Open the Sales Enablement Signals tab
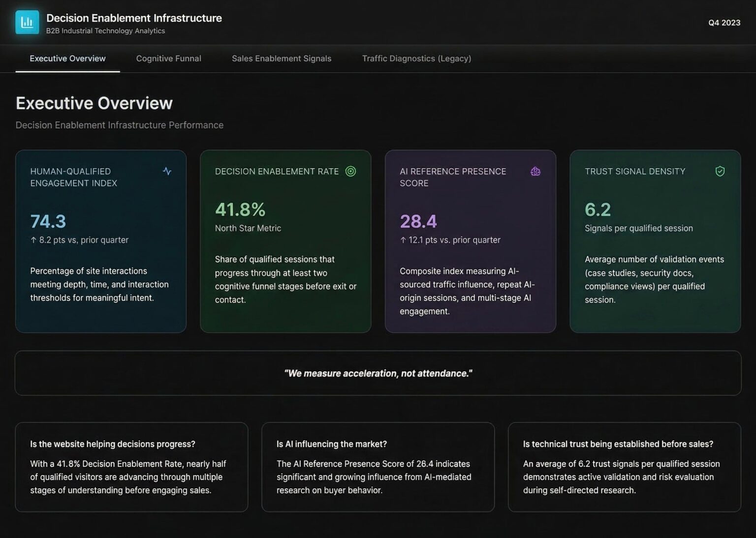This screenshot has width=756, height=538. (282, 58)
